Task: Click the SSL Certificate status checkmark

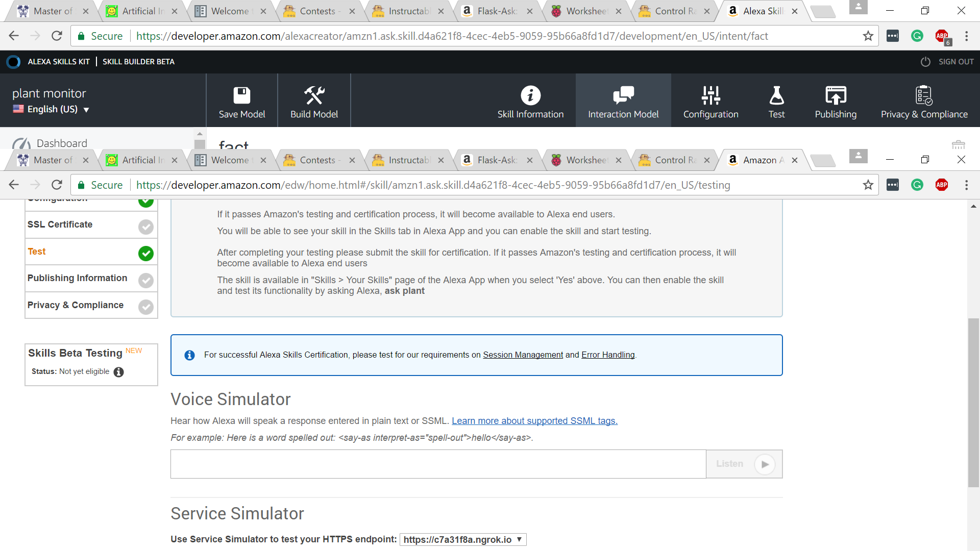Action: (146, 227)
